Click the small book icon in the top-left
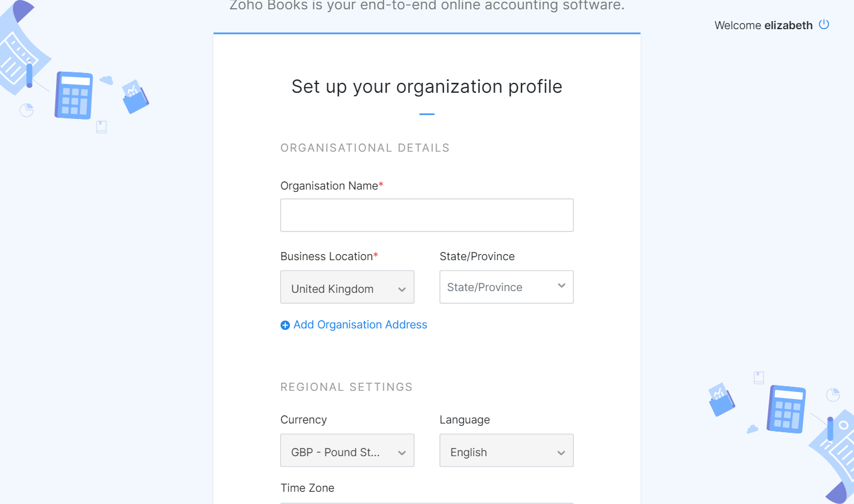Image resolution: width=854 pixels, height=504 pixels. [101, 127]
